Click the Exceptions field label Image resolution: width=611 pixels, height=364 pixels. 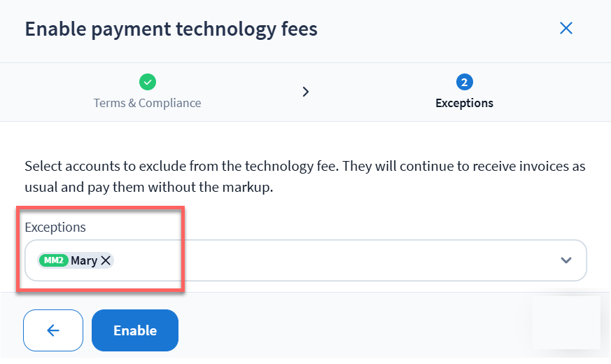tap(55, 227)
